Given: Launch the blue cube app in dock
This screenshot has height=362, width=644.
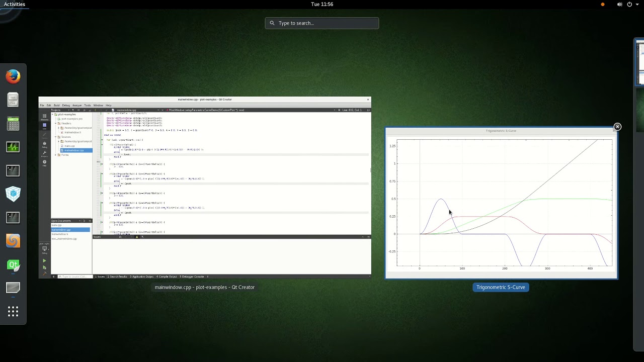Looking at the screenshot, I should [13, 194].
